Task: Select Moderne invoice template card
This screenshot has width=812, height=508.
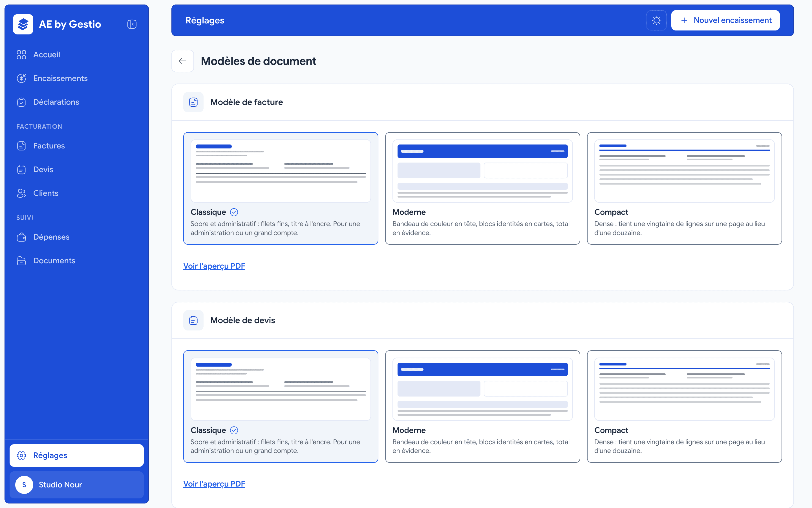Action: pyautogui.click(x=482, y=188)
